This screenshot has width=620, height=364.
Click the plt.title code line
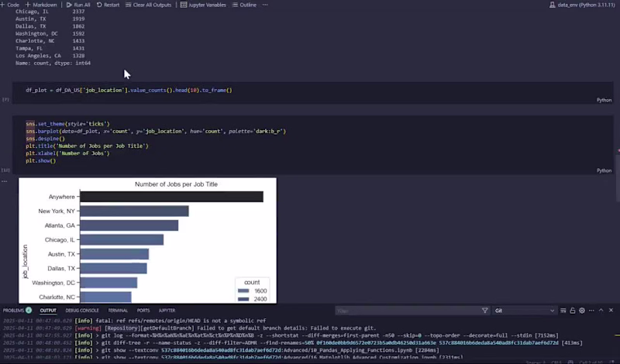click(87, 146)
